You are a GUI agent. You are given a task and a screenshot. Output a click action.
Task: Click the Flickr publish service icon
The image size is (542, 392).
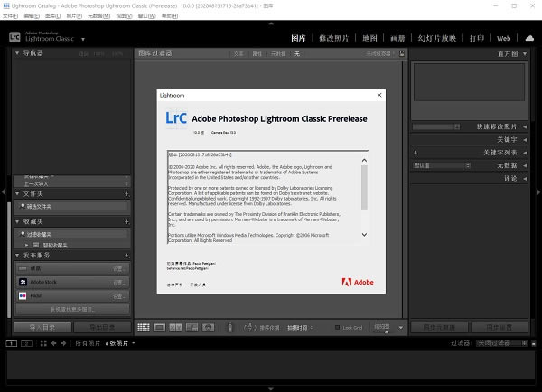[23, 295]
